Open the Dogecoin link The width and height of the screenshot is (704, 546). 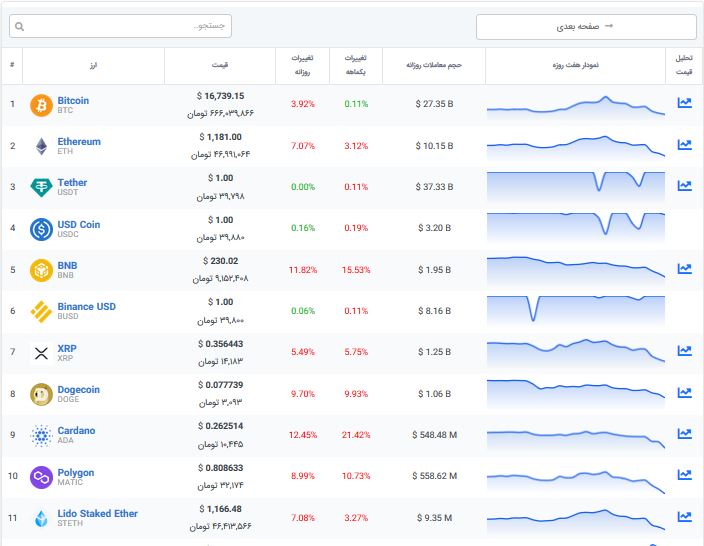[79, 390]
